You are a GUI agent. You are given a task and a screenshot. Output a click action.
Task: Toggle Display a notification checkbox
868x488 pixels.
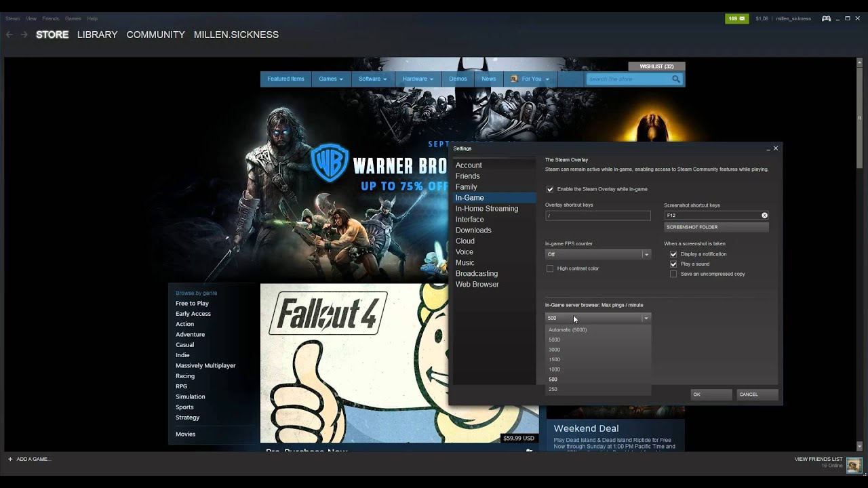tap(673, 254)
